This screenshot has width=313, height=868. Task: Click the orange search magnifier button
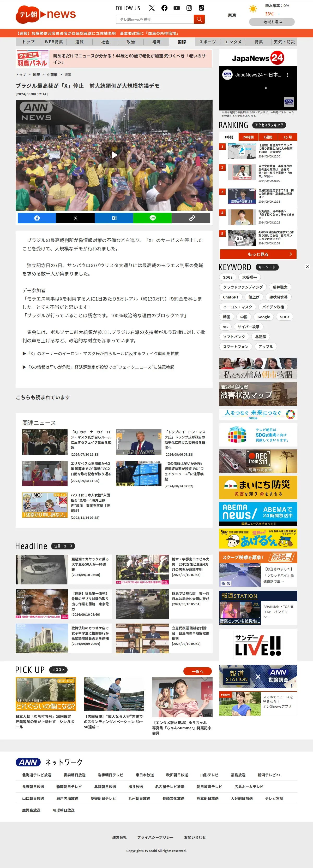[199, 20]
